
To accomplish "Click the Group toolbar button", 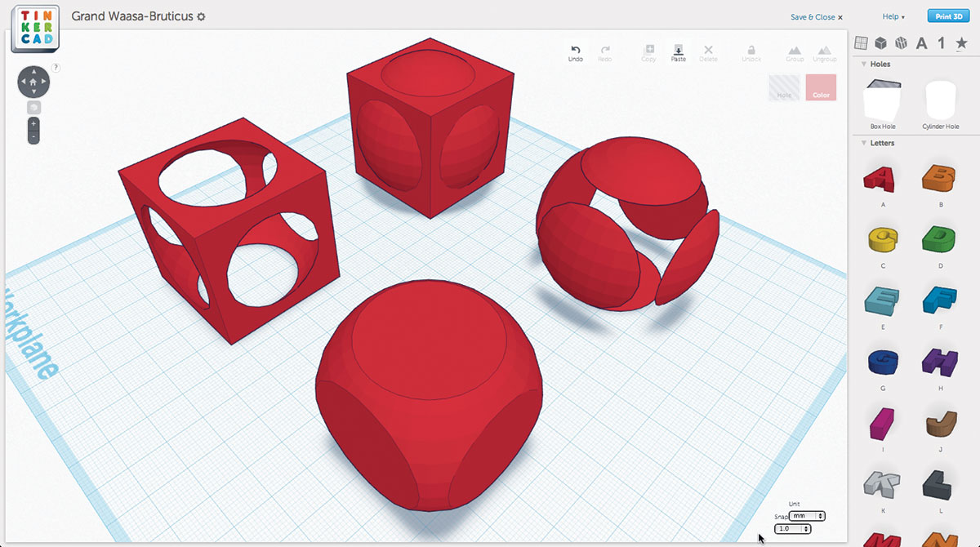I will 795,53.
